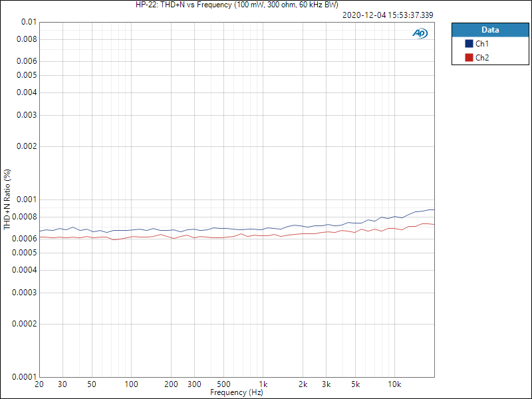Click the 100 frequency axis tick label
The height and width of the screenshot is (399, 532).
[x=131, y=384]
